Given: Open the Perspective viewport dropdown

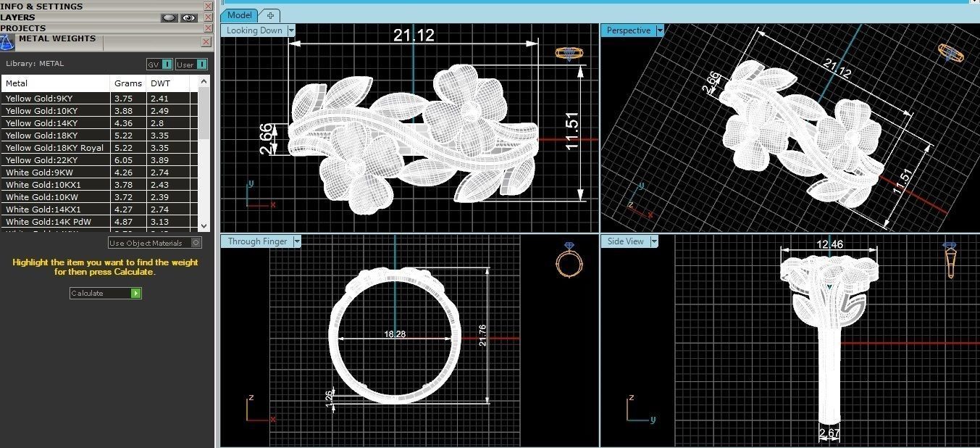Looking at the screenshot, I should click(660, 30).
